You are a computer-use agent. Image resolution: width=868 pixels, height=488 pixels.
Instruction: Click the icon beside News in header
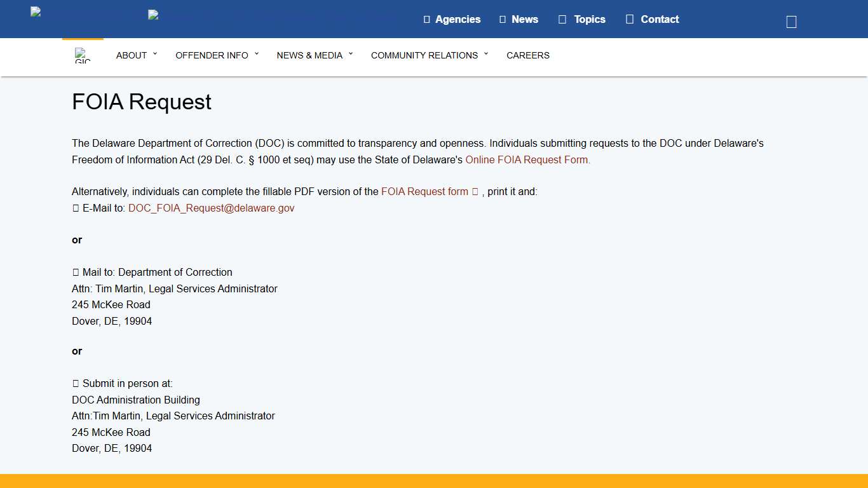(503, 20)
